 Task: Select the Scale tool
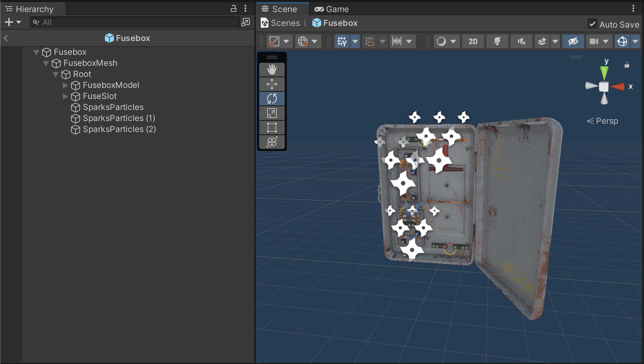tap(272, 113)
